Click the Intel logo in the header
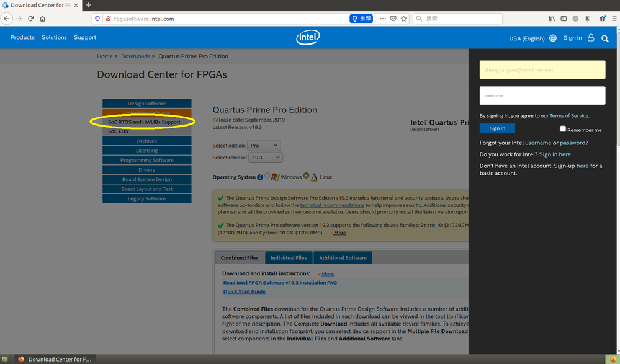The image size is (620, 364). pyautogui.click(x=308, y=38)
